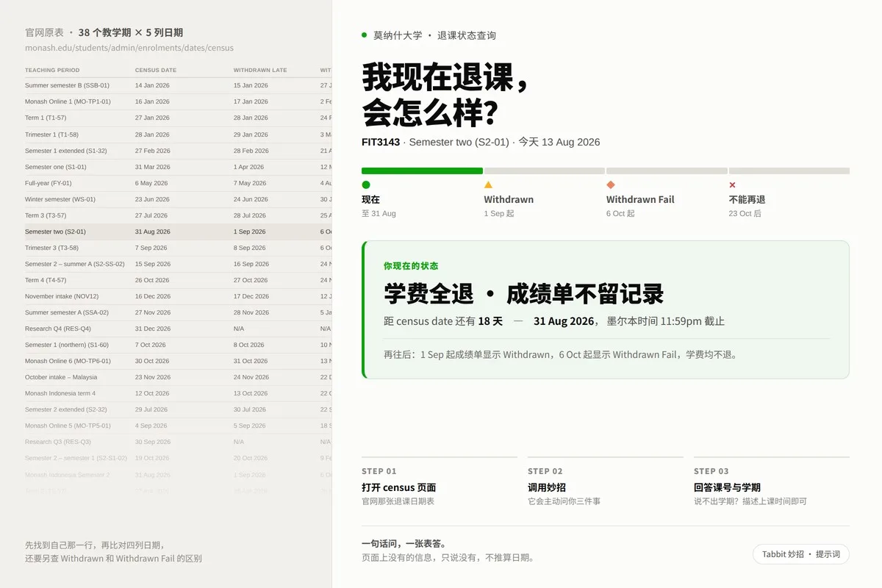Select the Monash Online 6 (MO-TP6-01) row

[179, 361]
